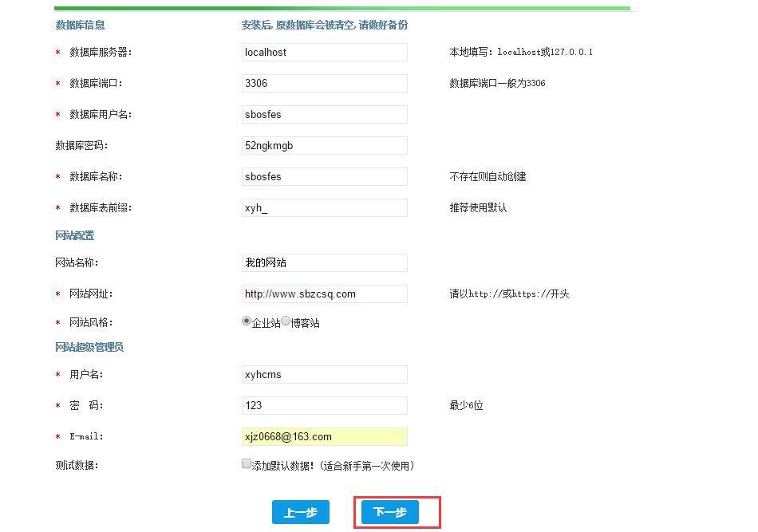
Task: Click the 数据库表前缀 field with xyh_
Action: tap(324, 207)
